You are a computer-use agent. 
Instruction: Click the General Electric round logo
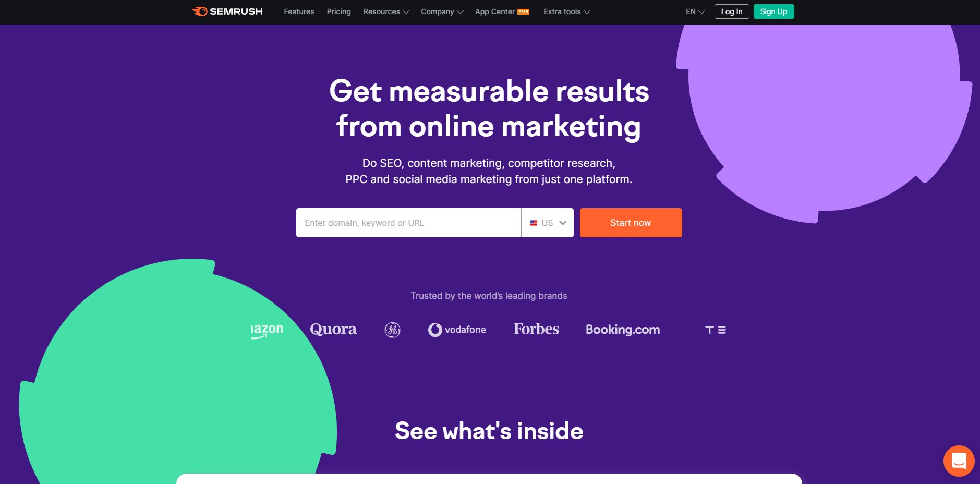point(392,330)
